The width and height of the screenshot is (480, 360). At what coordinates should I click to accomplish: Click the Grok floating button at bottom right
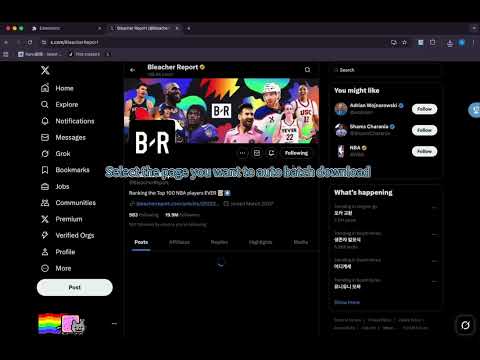(466, 325)
